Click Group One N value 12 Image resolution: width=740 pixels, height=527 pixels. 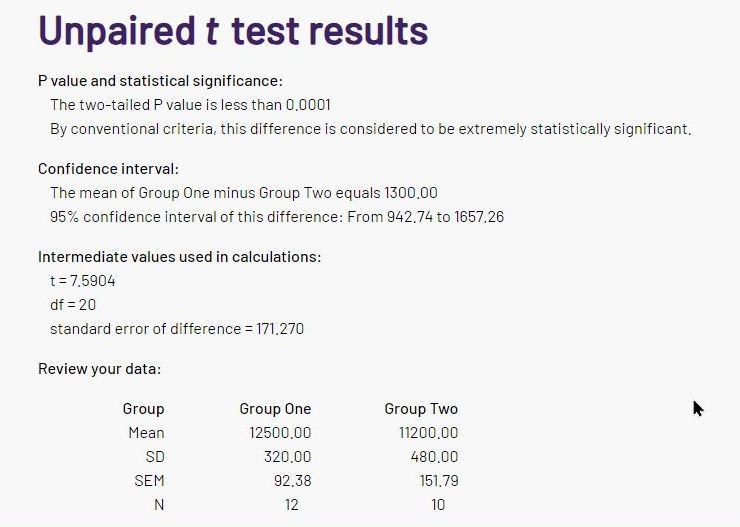point(292,505)
